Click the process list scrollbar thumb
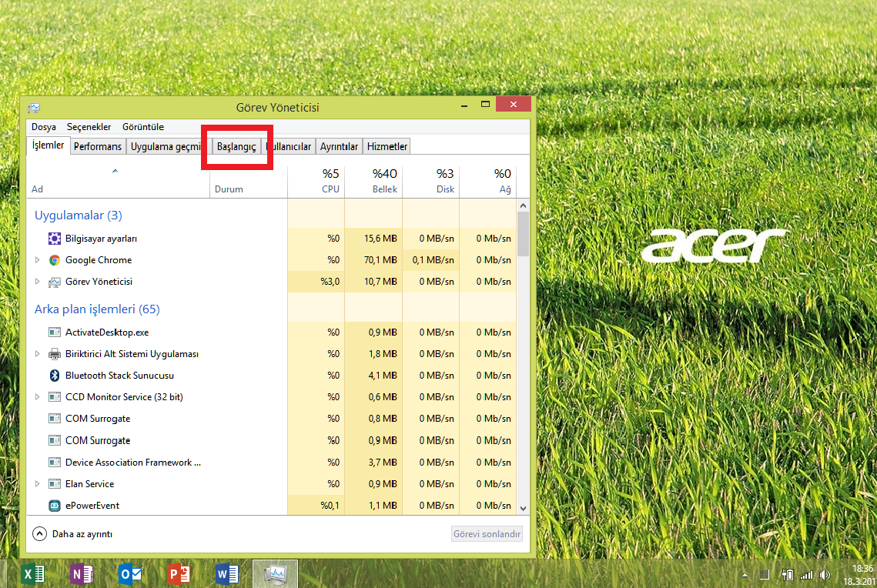The width and height of the screenshot is (877, 588). (x=524, y=234)
